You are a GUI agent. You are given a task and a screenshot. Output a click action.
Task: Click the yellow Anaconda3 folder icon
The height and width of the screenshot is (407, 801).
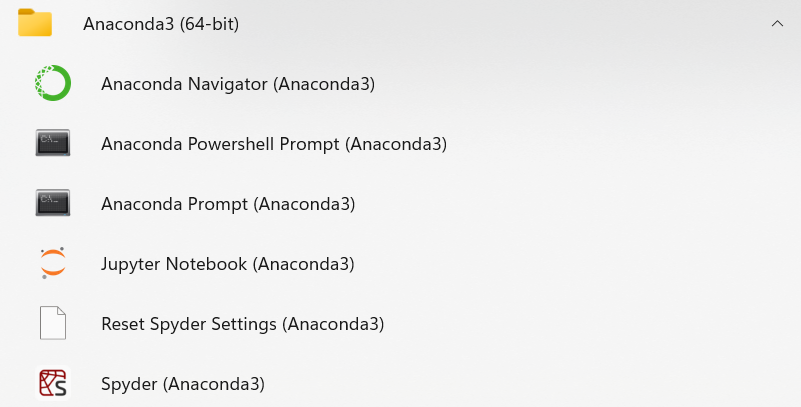point(35,23)
